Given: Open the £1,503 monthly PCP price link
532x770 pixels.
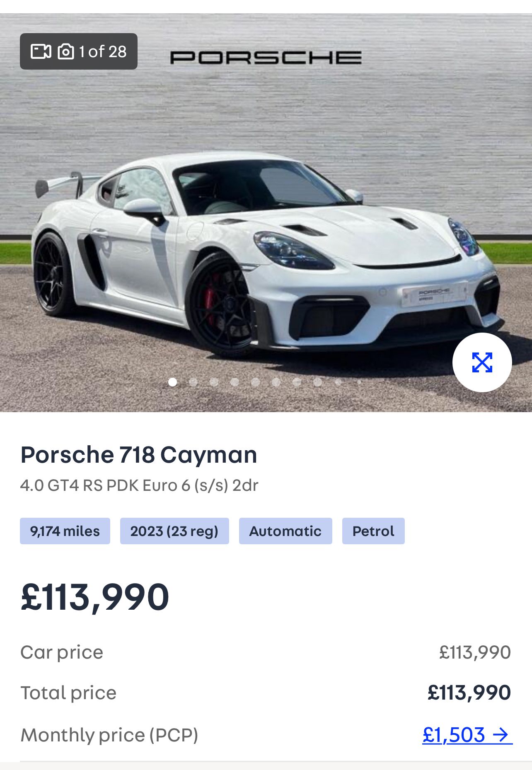Looking at the screenshot, I should click(454, 735).
